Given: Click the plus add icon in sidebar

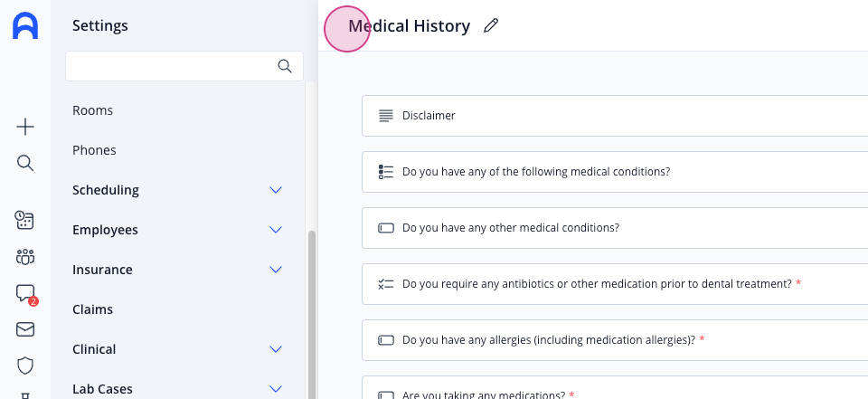Looking at the screenshot, I should (25, 127).
